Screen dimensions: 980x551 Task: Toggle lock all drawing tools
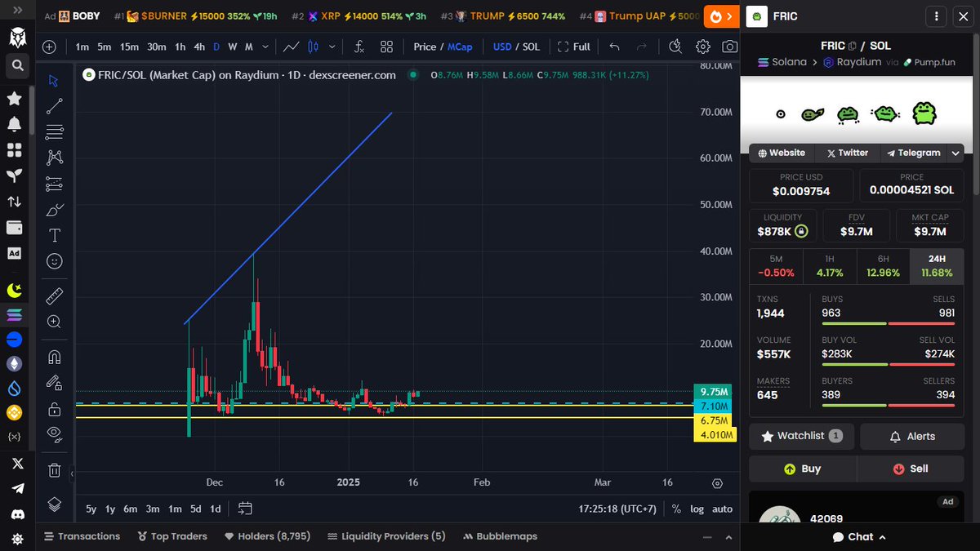(54, 408)
